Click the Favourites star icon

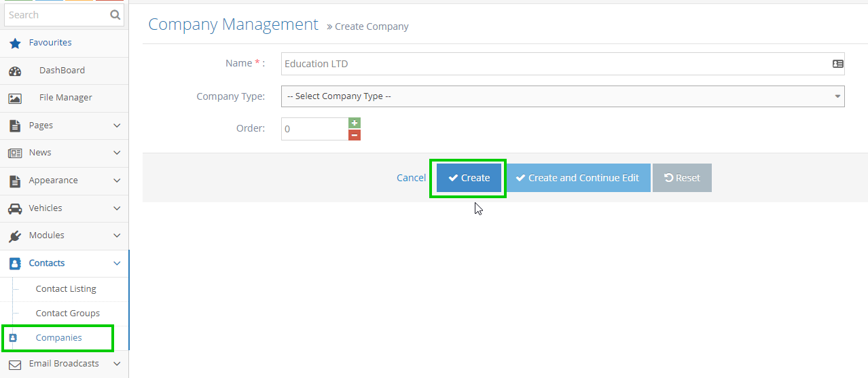click(15, 43)
